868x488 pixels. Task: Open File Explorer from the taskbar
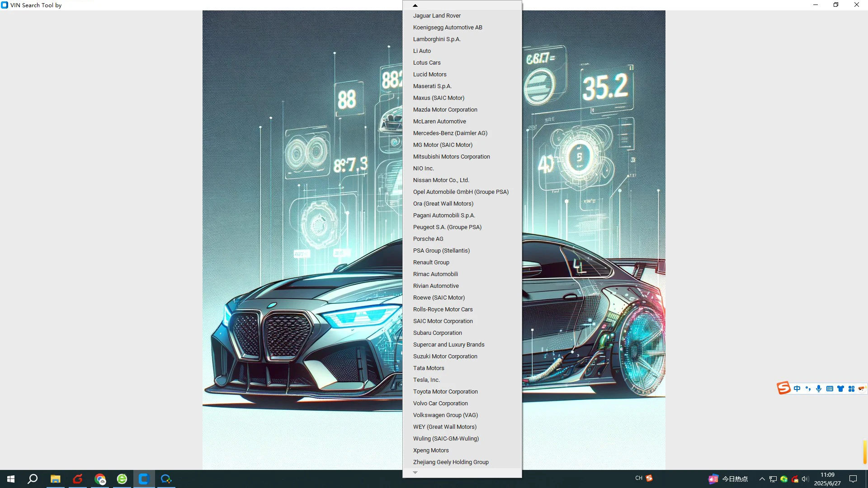tap(55, 479)
